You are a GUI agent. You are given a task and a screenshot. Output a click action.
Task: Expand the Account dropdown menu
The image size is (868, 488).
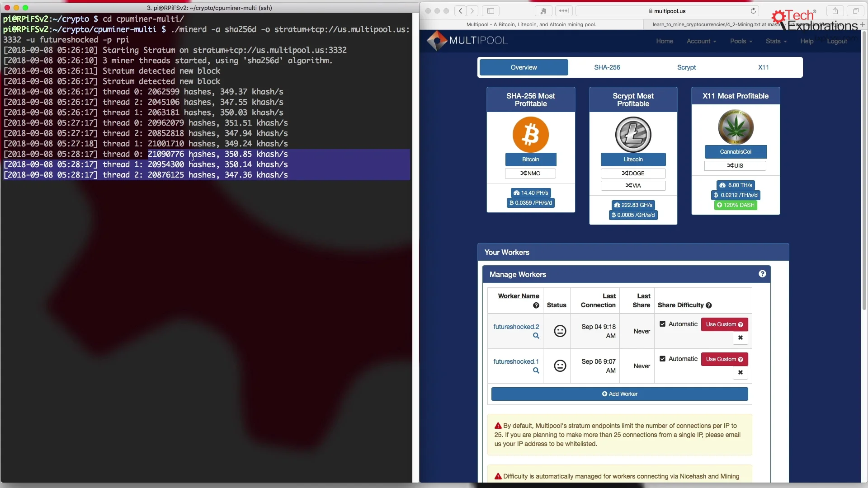tap(701, 41)
